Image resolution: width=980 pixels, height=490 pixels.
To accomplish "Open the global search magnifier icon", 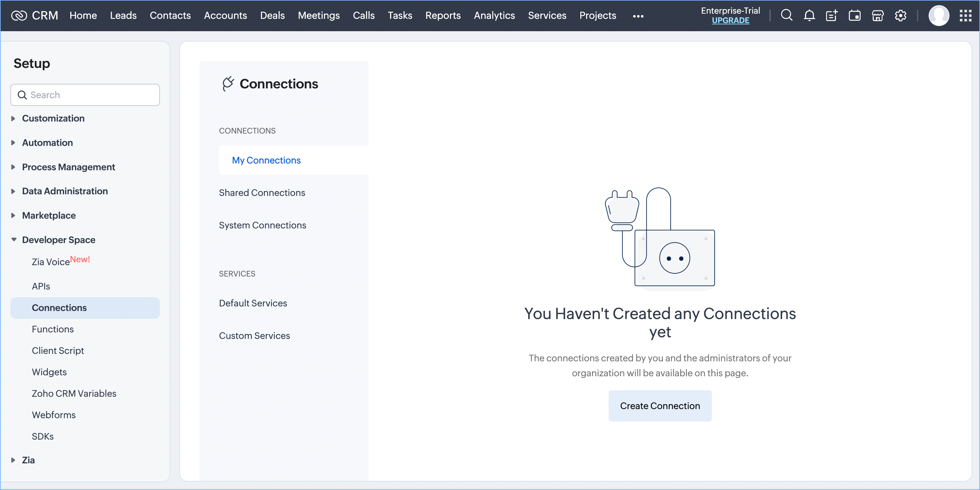I will 786,16.
